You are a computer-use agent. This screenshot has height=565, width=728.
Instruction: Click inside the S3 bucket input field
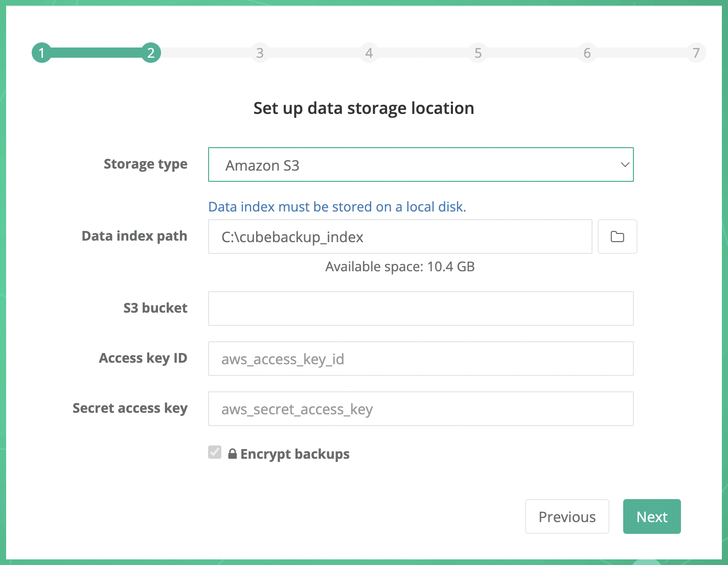(x=421, y=308)
